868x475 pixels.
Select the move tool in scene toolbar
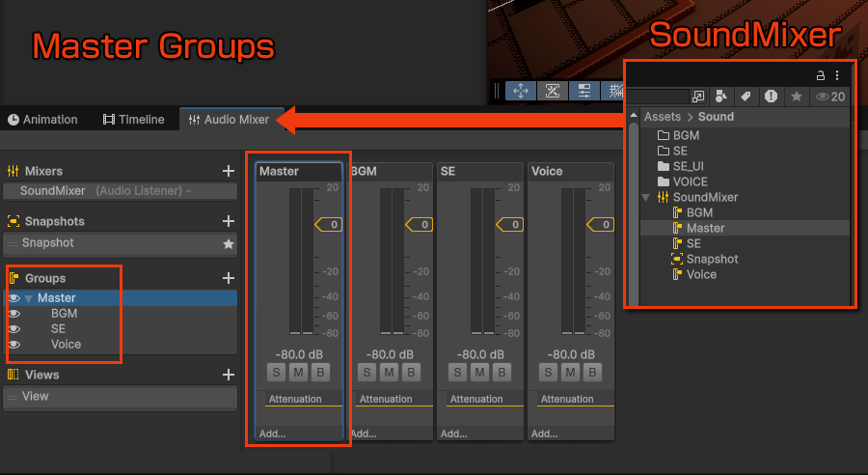point(521,91)
